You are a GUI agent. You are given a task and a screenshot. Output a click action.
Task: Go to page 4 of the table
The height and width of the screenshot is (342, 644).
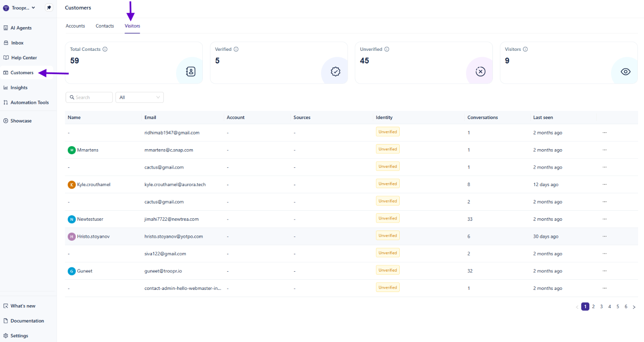(610, 306)
